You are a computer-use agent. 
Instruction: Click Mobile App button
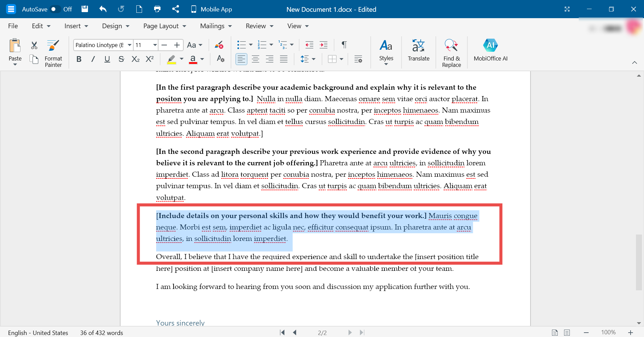click(212, 9)
